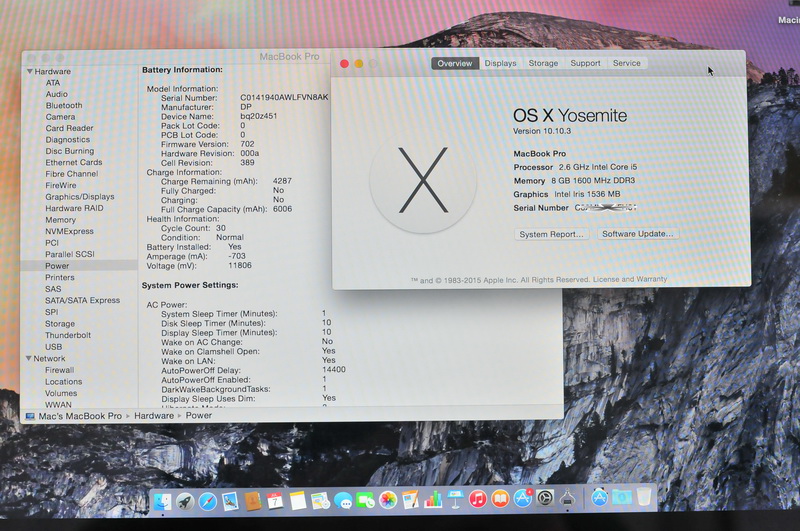Open the Trash in the Dock
The height and width of the screenshot is (531, 800).
pyautogui.click(x=644, y=496)
